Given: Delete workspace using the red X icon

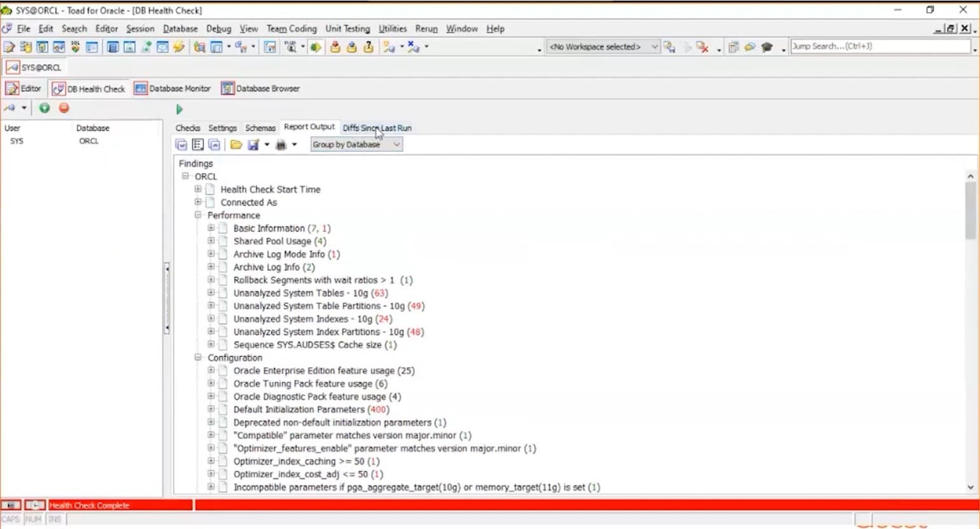Looking at the screenshot, I should 703,47.
